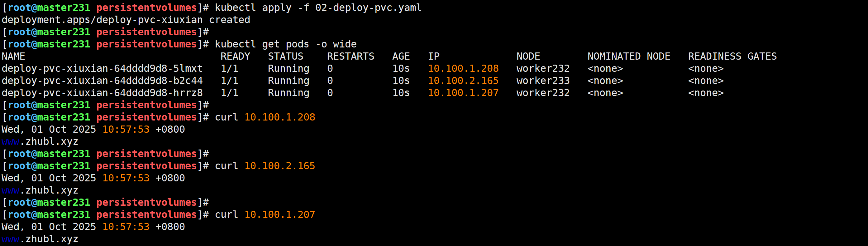Click pod name deploy-pvc-xiuxian-64dddd9d8-b2c44
Screen dimensions: 868x246
pyautogui.click(x=102, y=81)
